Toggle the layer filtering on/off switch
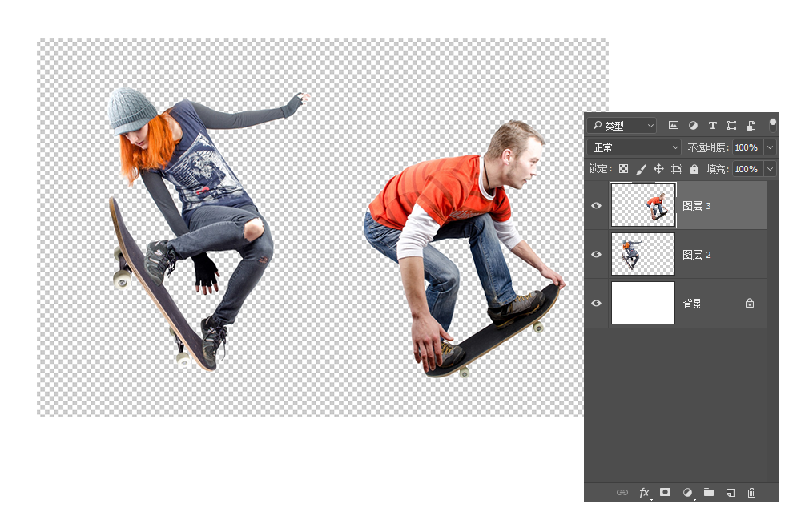The height and width of the screenshot is (532, 801). click(x=773, y=125)
